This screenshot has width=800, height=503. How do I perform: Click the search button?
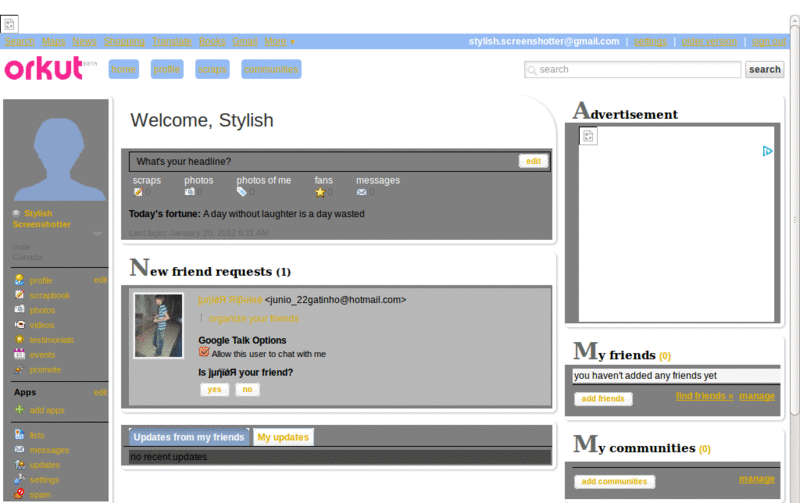tap(764, 69)
